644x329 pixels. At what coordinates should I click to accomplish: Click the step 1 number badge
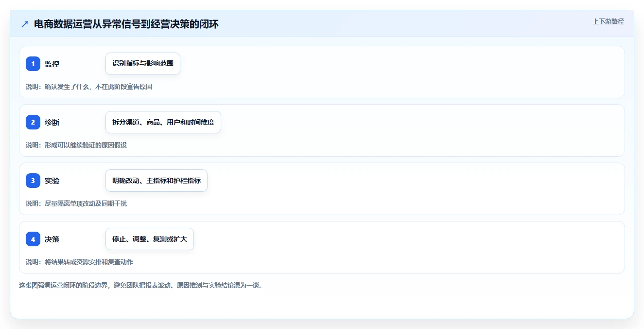click(x=33, y=64)
